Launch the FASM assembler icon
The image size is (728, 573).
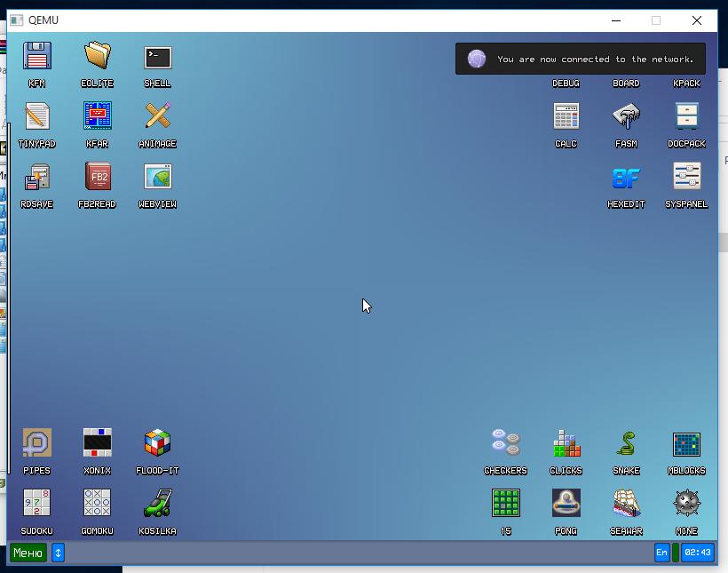tap(626, 116)
